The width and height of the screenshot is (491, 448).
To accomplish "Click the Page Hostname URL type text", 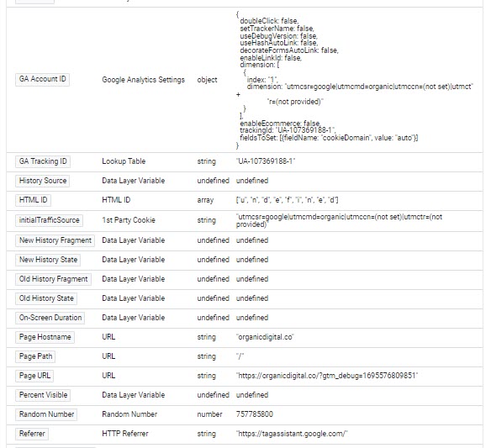I will tap(108, 337).
